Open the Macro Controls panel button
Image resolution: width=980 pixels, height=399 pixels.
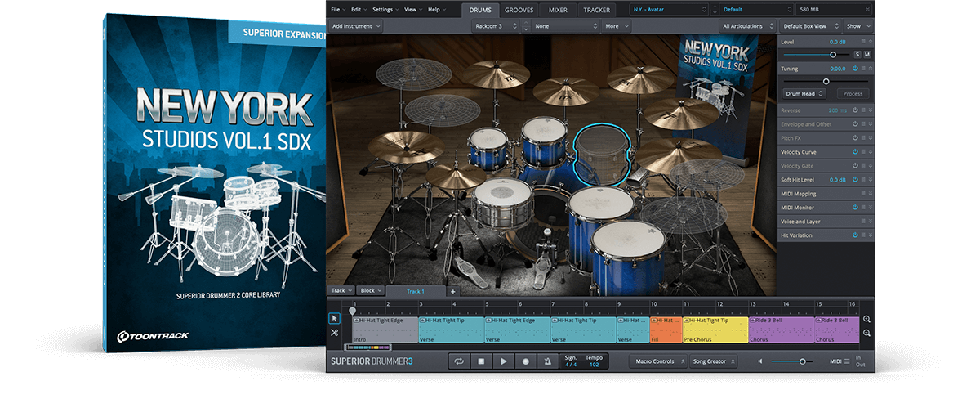pos(656,361)
